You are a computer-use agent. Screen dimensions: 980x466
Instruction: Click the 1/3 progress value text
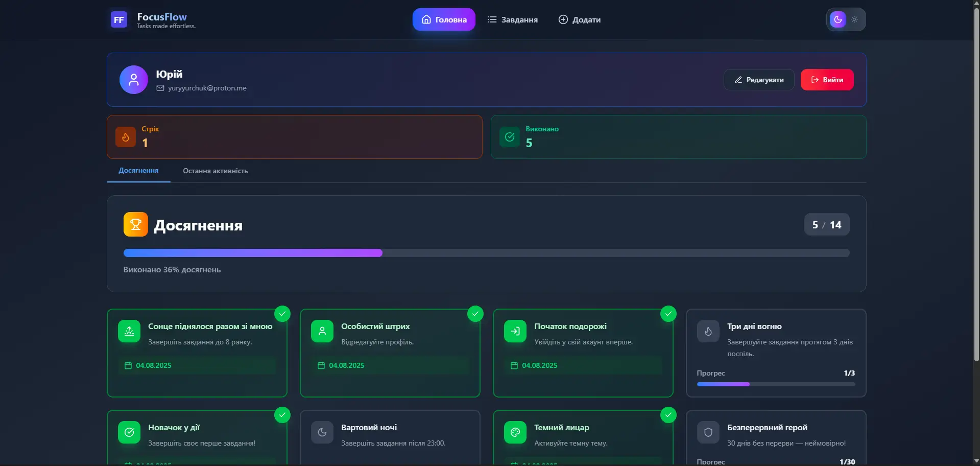tap(849, 373)
